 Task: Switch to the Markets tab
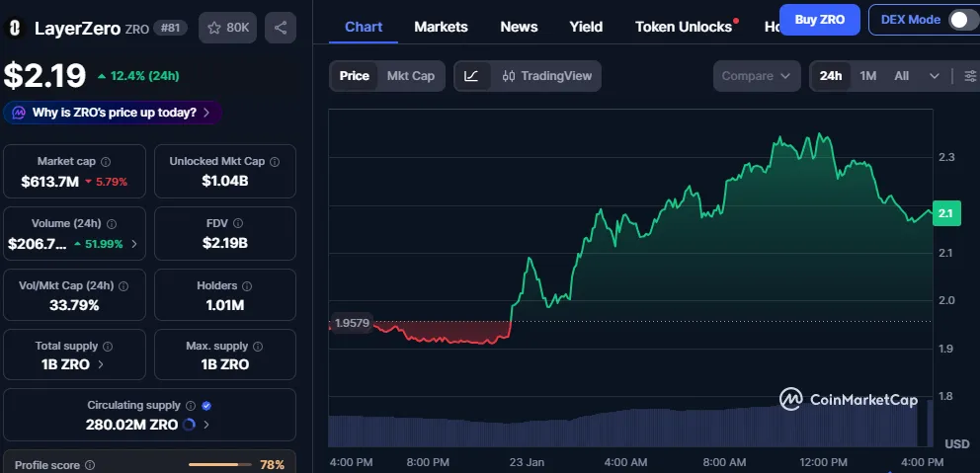pos(441,27)
